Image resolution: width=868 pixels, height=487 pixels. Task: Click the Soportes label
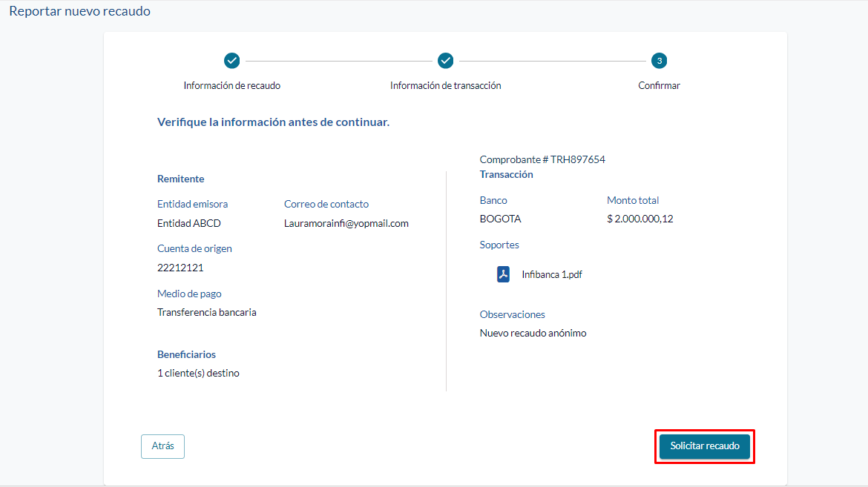coord(499,245)
